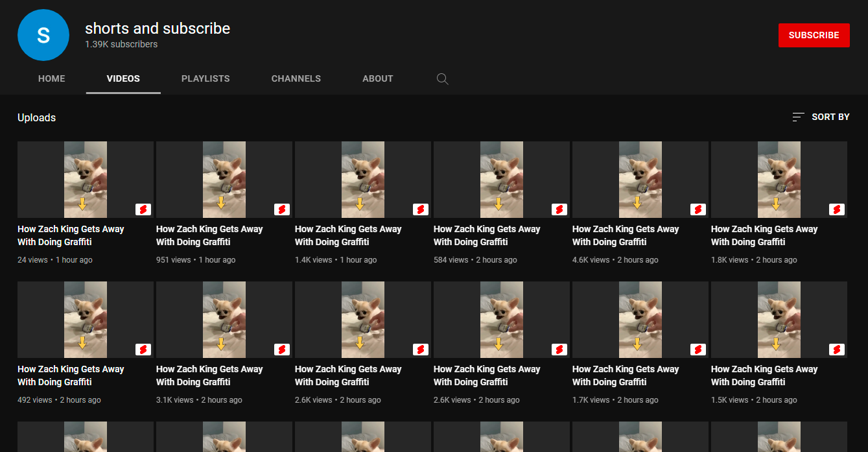868x452 pixels.
Task: Click the channel name shorts and subscribe
Action: pos(158,29)
